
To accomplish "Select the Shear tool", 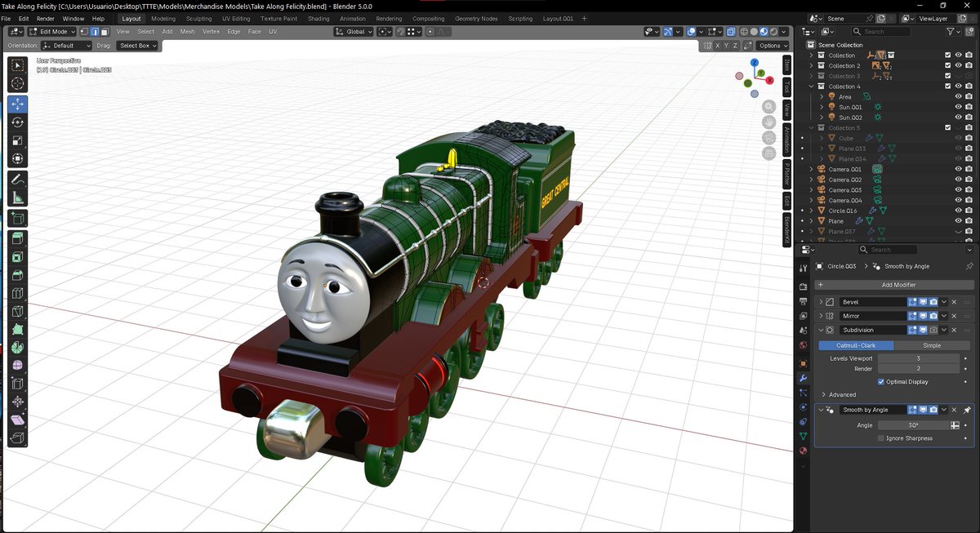I will pyautogui.click(x=17, y=420).
